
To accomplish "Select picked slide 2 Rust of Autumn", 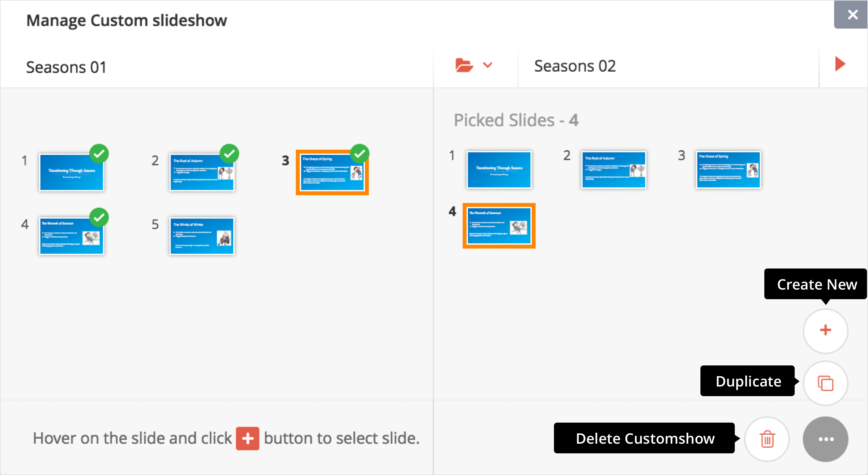I will [x=613, y=170].
